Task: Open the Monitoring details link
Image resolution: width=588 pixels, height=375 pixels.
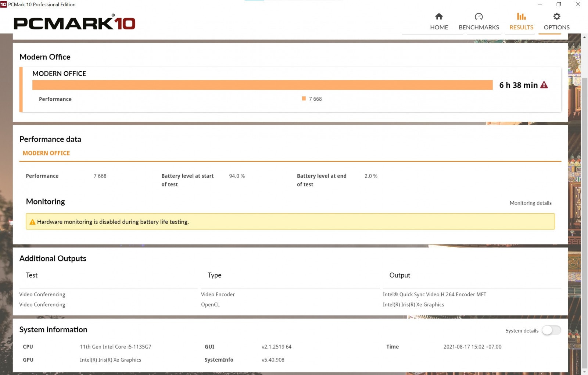Action: tap(530, 203)
